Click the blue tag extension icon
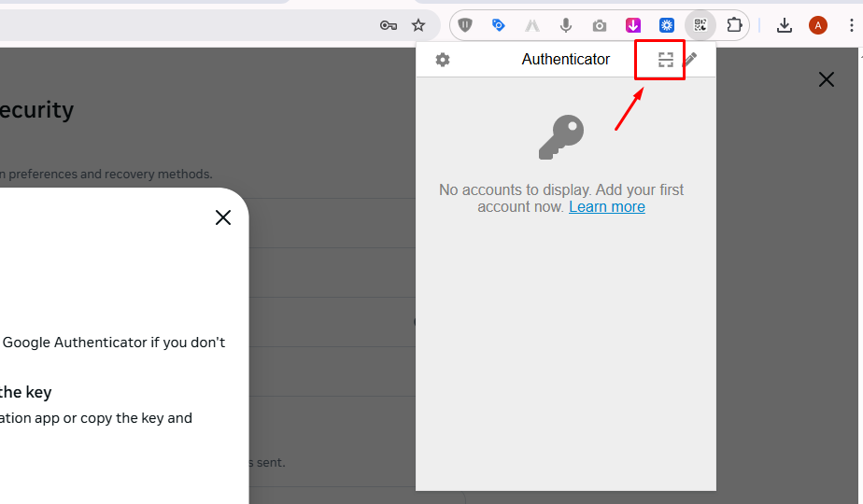 (498, 25)
